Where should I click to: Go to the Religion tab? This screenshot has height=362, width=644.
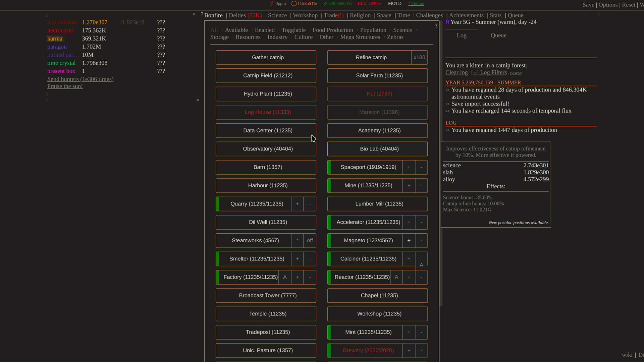click(360, 15)
